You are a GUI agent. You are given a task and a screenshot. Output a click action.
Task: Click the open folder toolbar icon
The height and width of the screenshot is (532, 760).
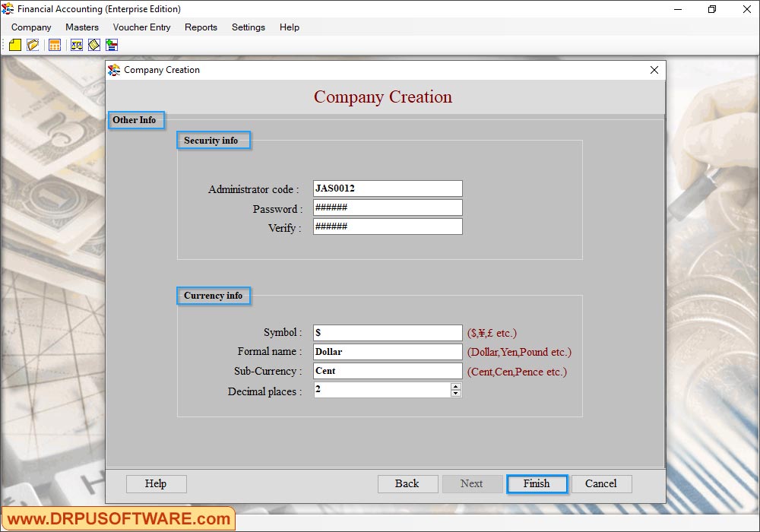click(x=33, y=46)
